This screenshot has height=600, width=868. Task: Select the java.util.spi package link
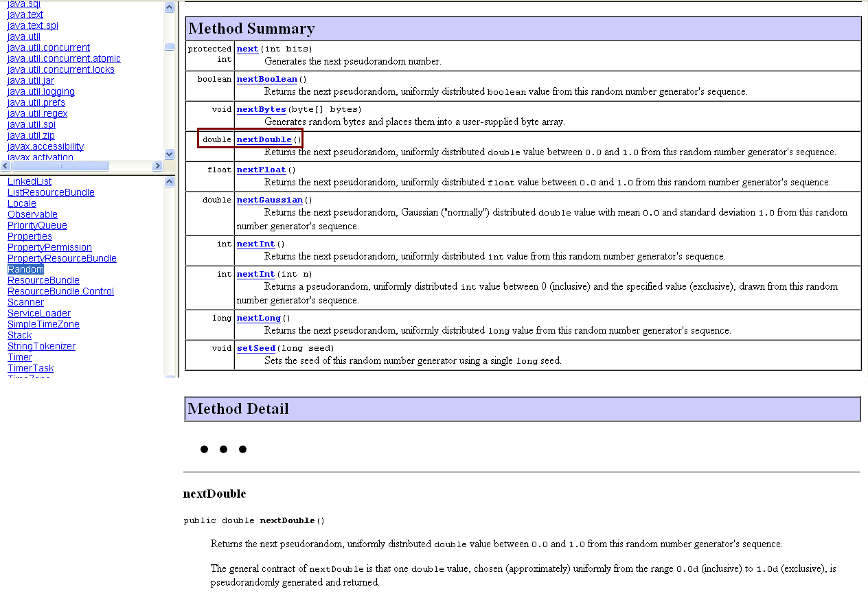[32, 124]
